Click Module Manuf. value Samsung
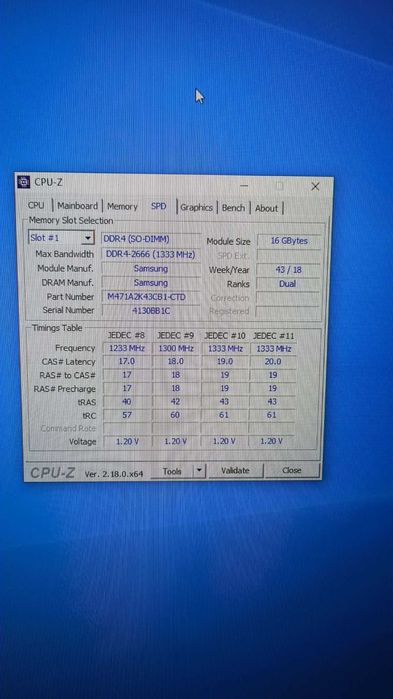The height and width of the screenshot is (699, 393). [x=151, y=269]
